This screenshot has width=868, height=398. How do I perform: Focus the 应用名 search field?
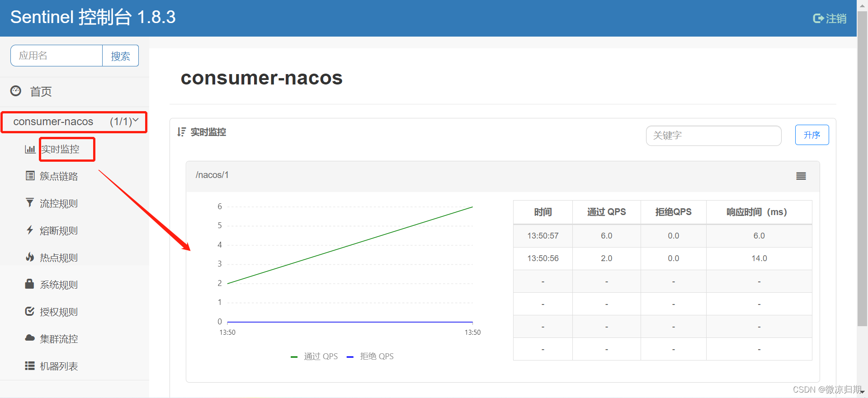coord(57,56)
